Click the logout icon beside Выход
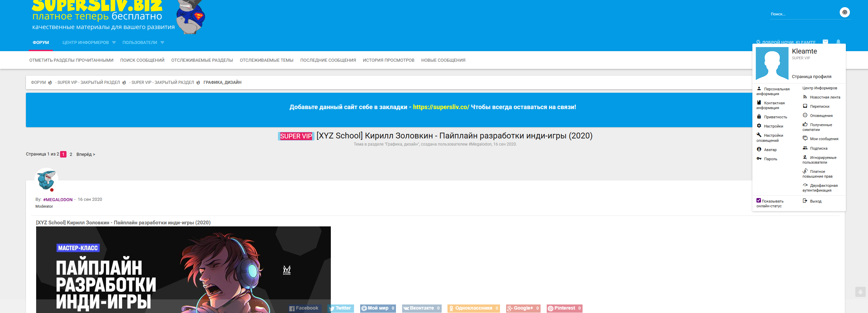Screen dimensions: 868x313 [x=805, y=201]
